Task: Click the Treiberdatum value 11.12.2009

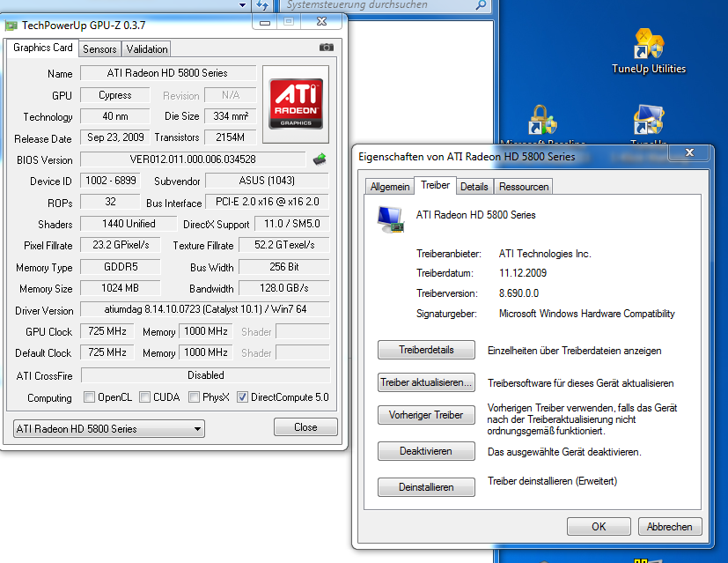Action: point(523,273)
